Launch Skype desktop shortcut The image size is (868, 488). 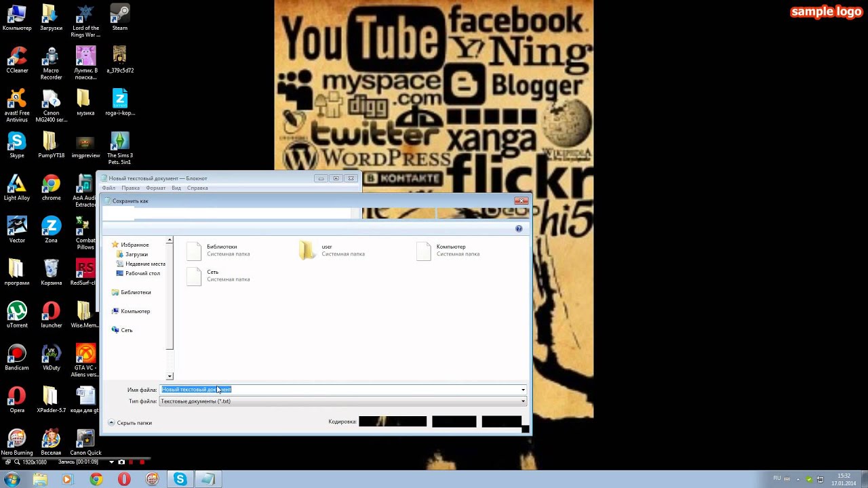click(x=17, y=145)
